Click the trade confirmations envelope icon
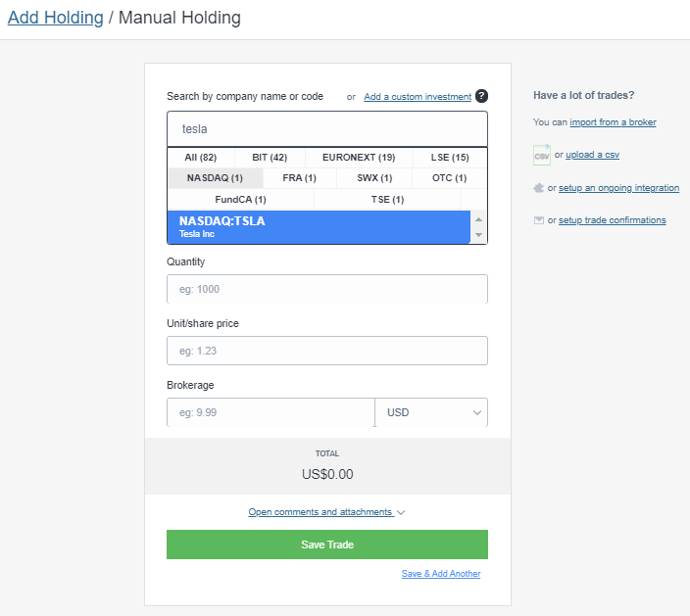This screenshot has height=616, width=690. tap(539, 220)
